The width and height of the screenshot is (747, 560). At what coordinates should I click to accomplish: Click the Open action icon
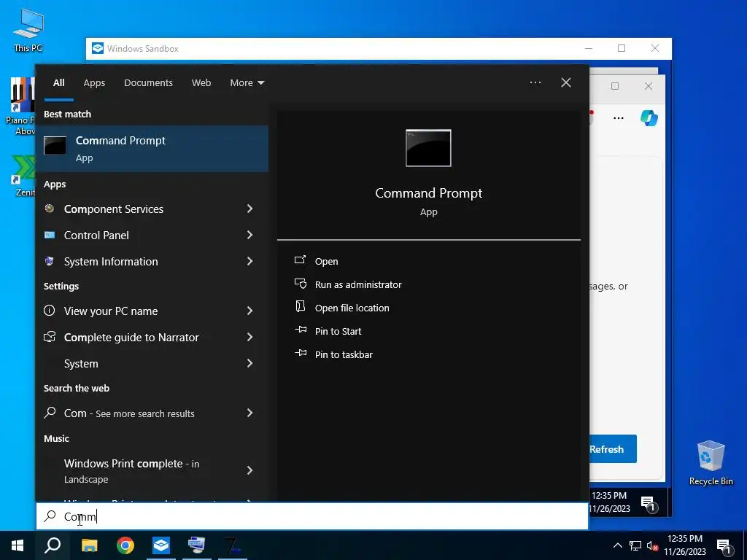point(300,260)
